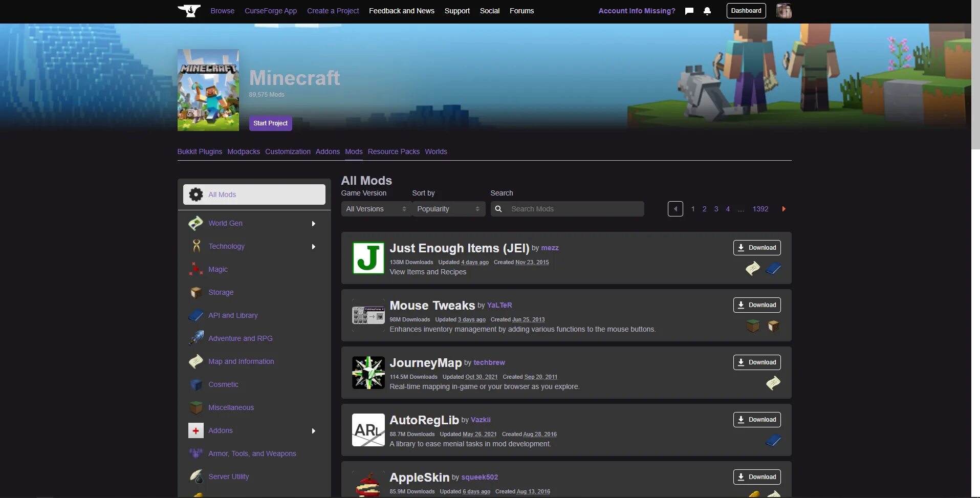
Task: Click the Server Utility icon
Action: pos(196,477)
